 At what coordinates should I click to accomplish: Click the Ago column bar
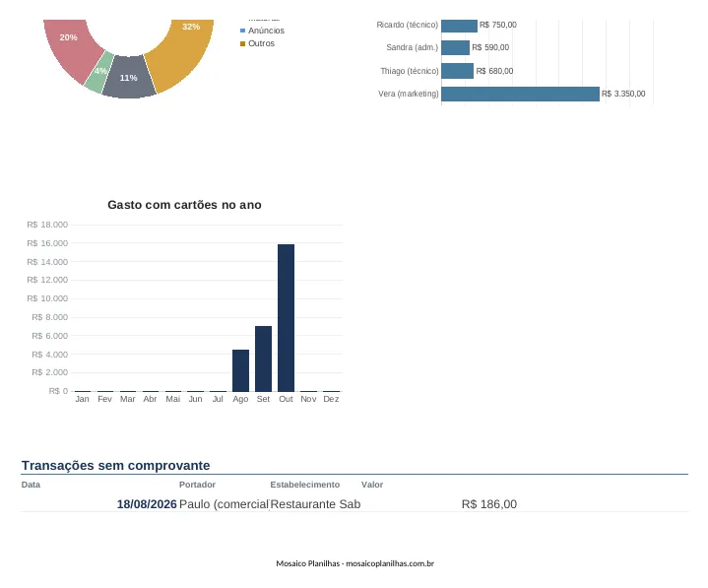pyautogui.click(x=240, y=370)
